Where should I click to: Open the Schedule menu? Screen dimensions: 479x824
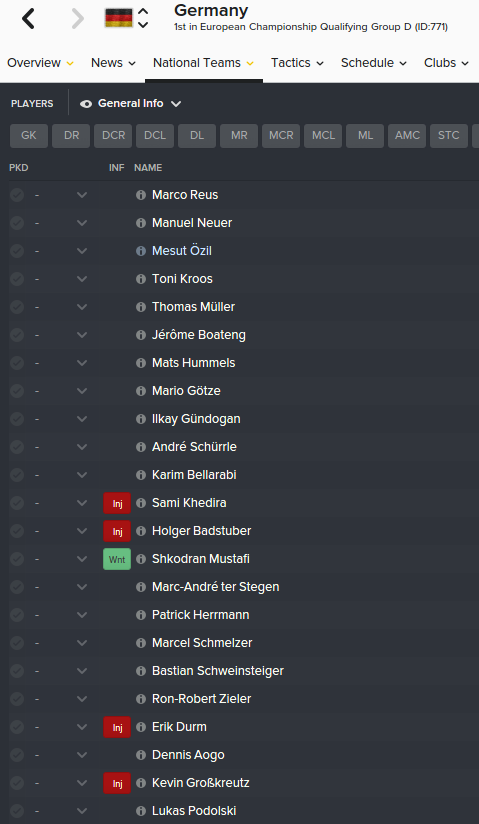(x=374, y=63)
